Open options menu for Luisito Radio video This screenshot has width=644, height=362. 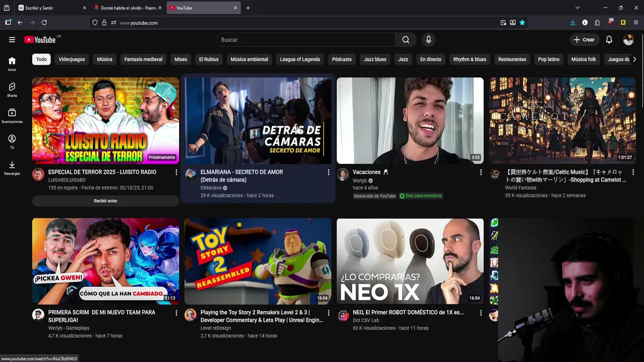click(176, 172)
